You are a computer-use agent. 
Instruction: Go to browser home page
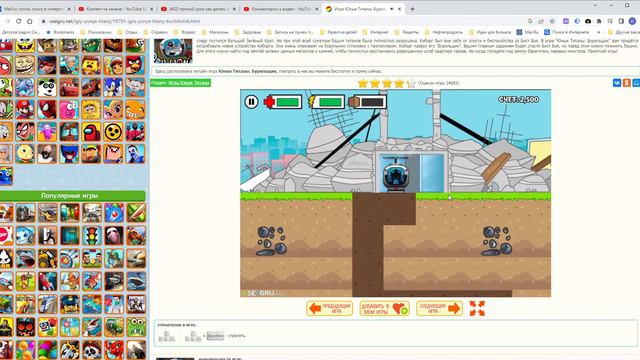pyautogui.click(x=29, y=21)
